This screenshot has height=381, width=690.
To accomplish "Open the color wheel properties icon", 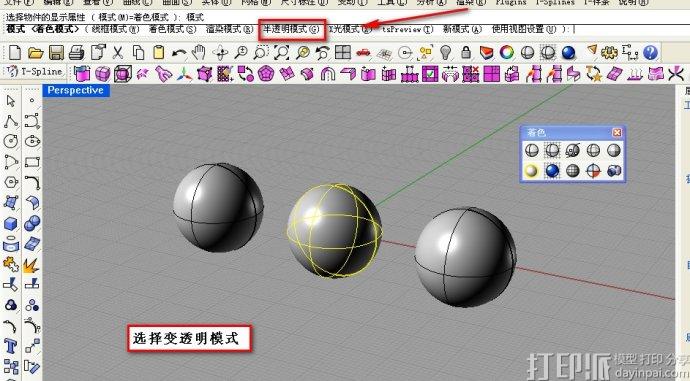I will (x=506, y=53).
